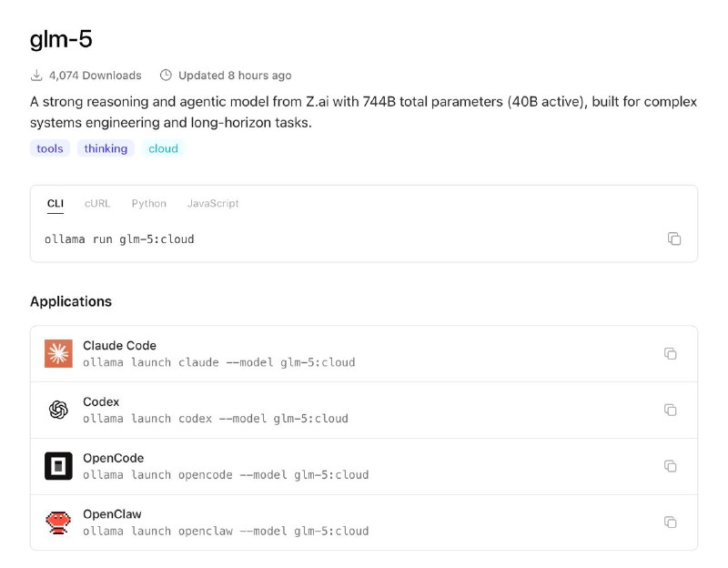Click the clock icon beside Updated

click(166, 76)
